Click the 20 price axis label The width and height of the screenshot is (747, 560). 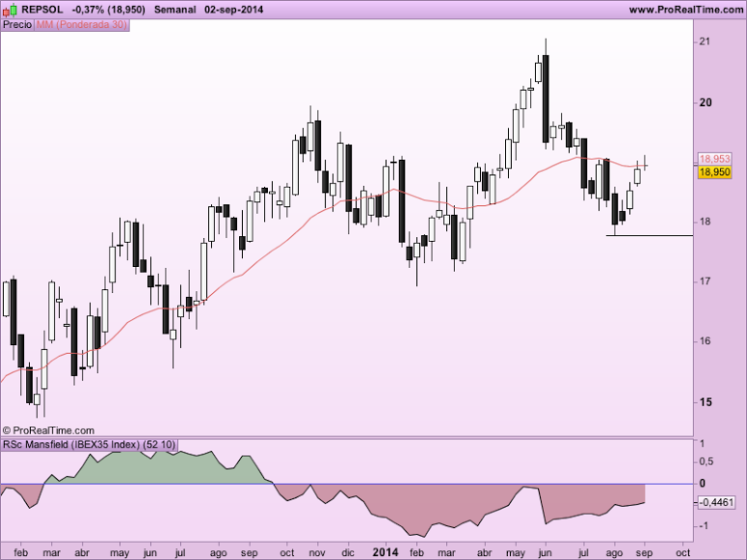point(706,102)
